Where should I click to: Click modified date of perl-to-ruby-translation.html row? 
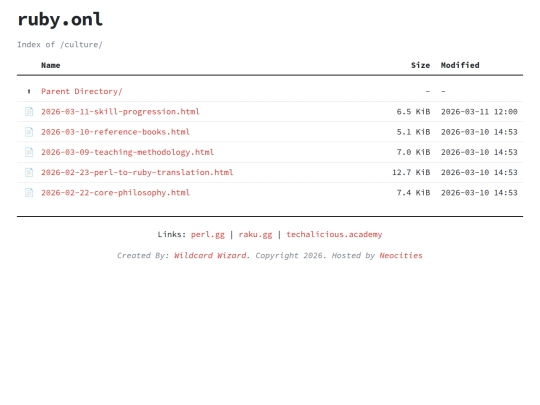(479, 172)
